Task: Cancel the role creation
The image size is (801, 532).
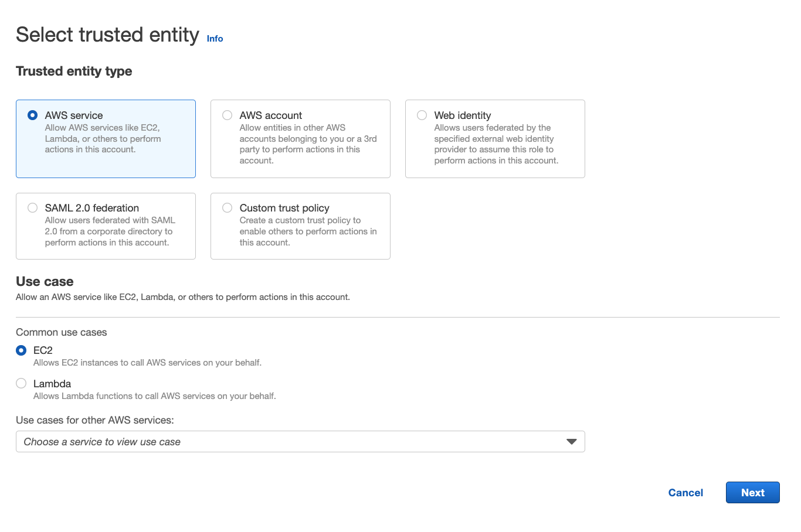Action: [x=685, y=493]
